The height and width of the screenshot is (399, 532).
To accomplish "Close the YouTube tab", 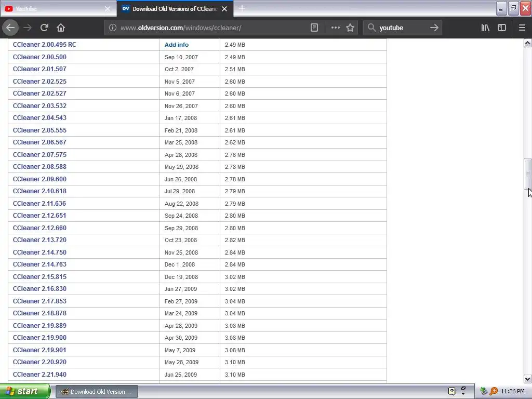I will 108,9.
